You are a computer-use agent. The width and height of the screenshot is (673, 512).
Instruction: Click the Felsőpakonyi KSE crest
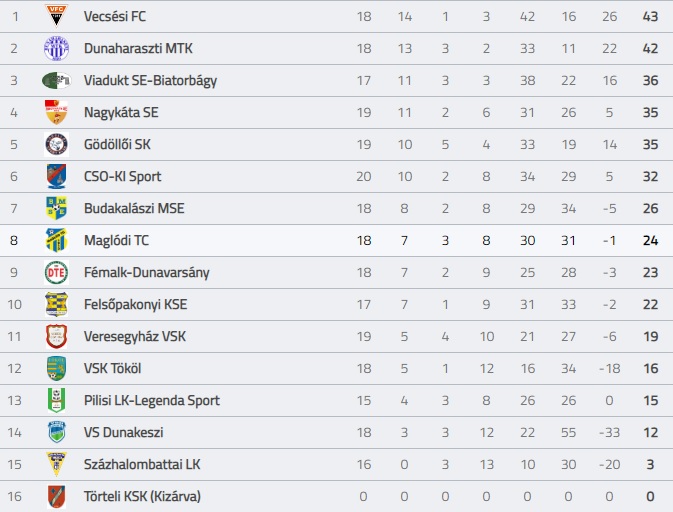56,304
